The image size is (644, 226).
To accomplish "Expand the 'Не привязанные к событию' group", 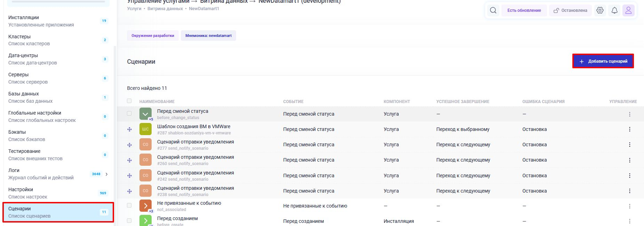I will tap(145, 206).
